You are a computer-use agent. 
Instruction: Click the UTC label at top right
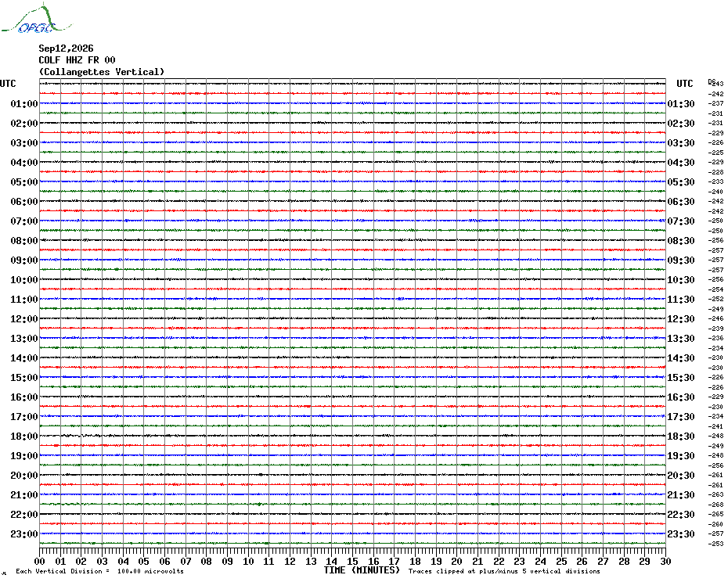pyautogui.click(x=685, y=84)
